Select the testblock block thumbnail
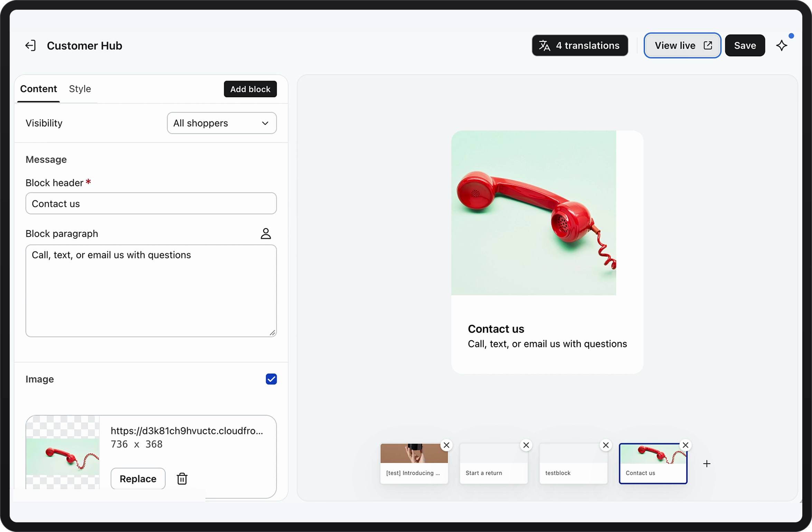The image size is (812, 532). pos(573,463)
